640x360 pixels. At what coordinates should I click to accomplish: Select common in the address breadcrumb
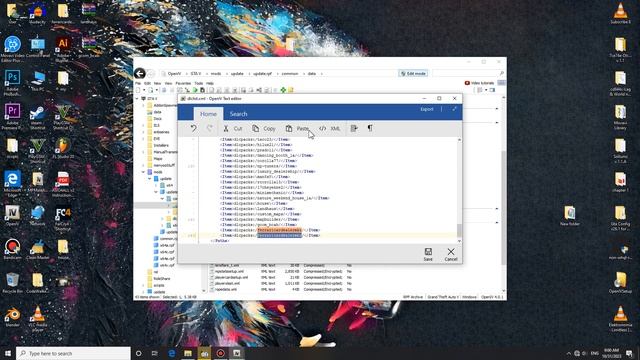tap(290, 74)
